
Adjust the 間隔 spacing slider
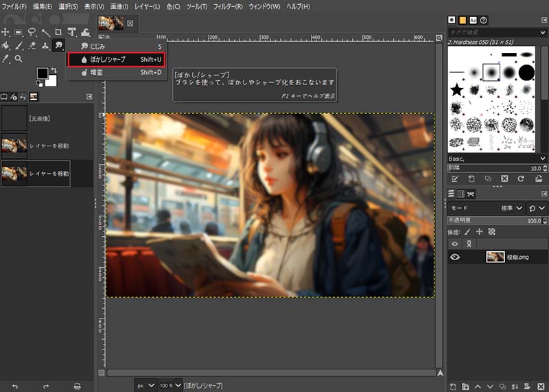pos(494,168)
